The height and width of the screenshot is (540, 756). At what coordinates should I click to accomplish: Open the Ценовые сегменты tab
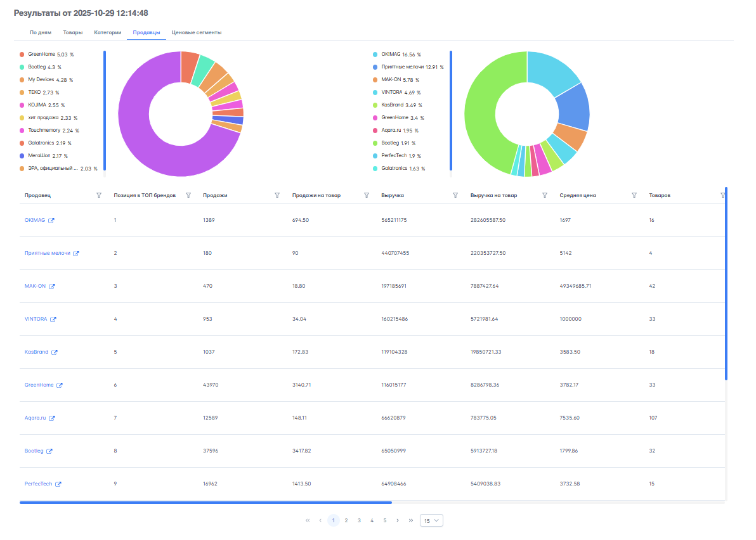coord(197,32)
